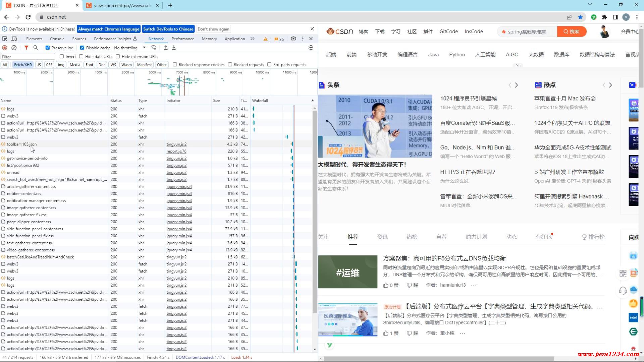The width and height of the screenshot is (644, 362).
Task: Click the customer service headset icon
Action: tap(623, 291)
